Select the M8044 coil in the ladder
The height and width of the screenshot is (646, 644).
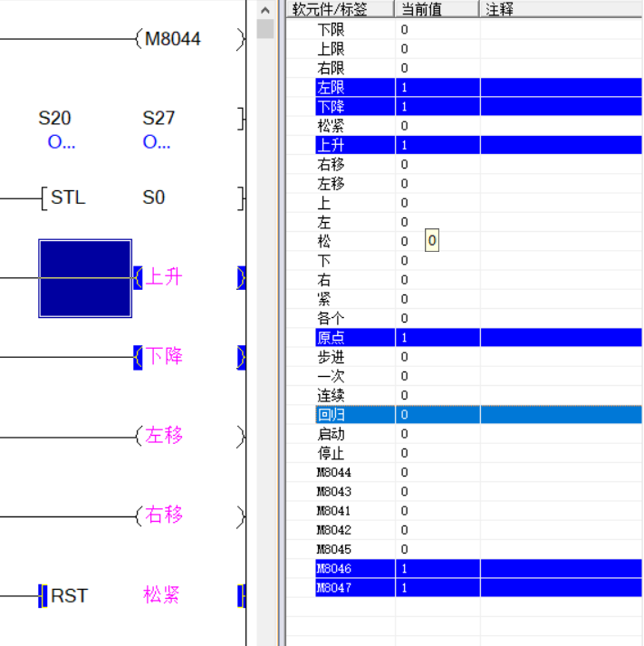[x=173, y=39]
